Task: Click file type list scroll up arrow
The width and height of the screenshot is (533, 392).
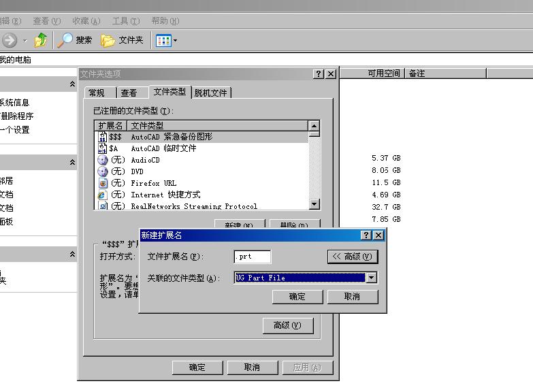Action: pyautogui.click(x=314, y=126)
